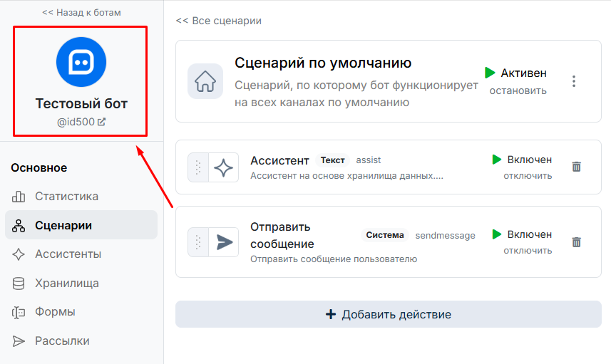The height and width of the screenshot is (364, 611).
Task: Click the Ассистент sparkle star icon
Action: pyautogui.click(x=223, y=167)
